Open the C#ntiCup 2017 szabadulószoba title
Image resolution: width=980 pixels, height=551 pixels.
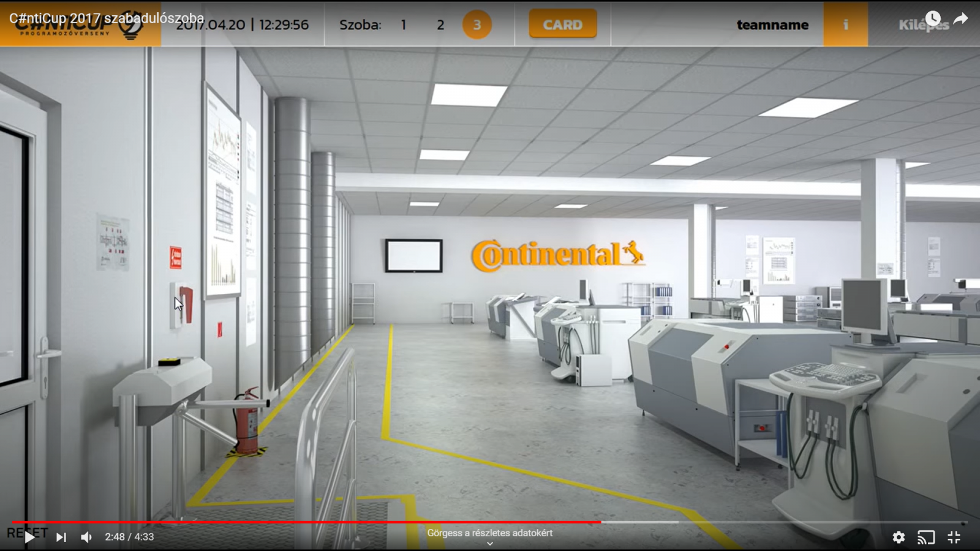(107, 18)
